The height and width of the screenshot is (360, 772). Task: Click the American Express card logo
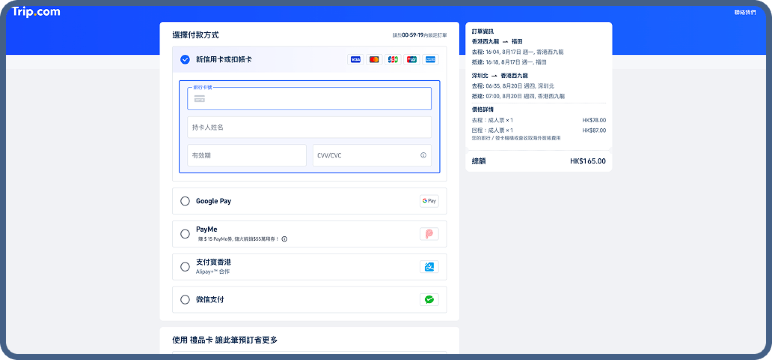(430, 60)
